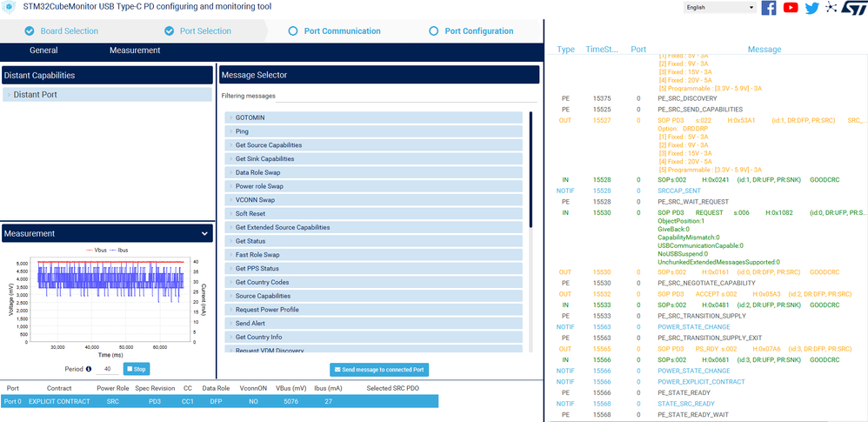The height and width of the screenshot is (422, 868).
Task: Collapse the Measurement panel chevron
Action: click(x=204, y=234)
